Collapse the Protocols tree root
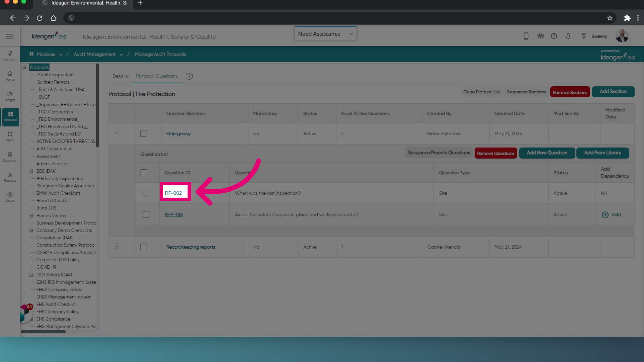The height and width of the screenshot is (362, 644). [x=24, y=67]
